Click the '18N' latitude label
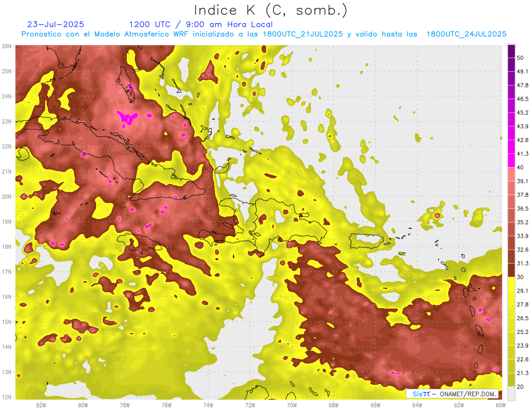The width and height of the screenshot is (532, 411). tap(7, 247)
